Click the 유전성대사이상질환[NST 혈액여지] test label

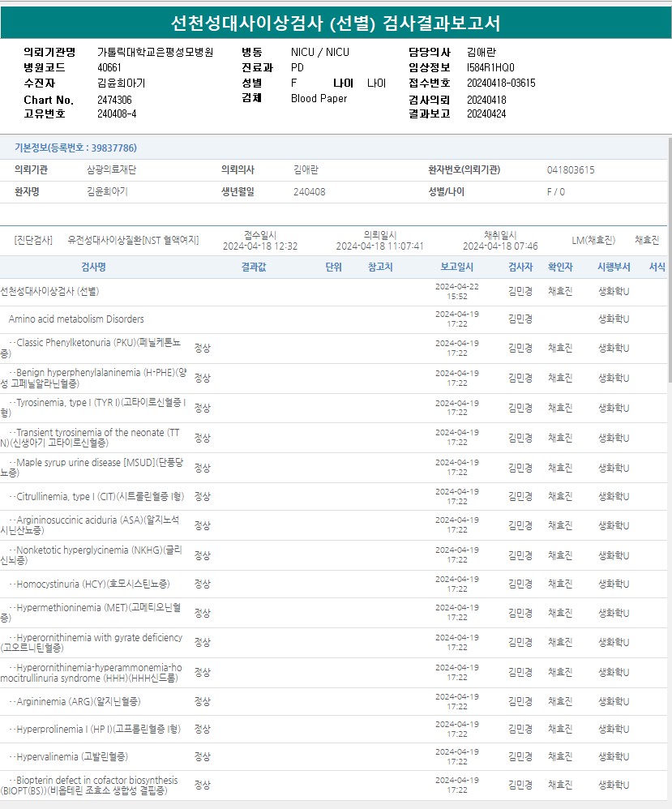click(x=133, y=241)
